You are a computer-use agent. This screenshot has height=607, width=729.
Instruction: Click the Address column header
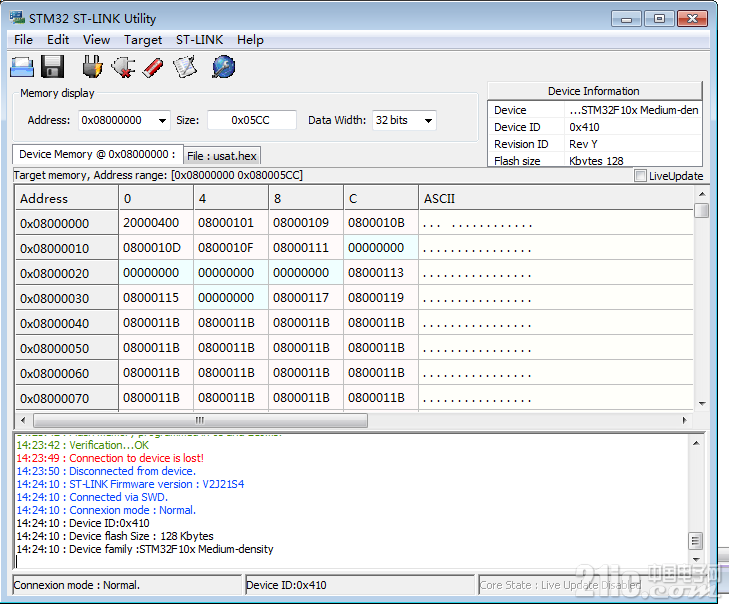67,198
